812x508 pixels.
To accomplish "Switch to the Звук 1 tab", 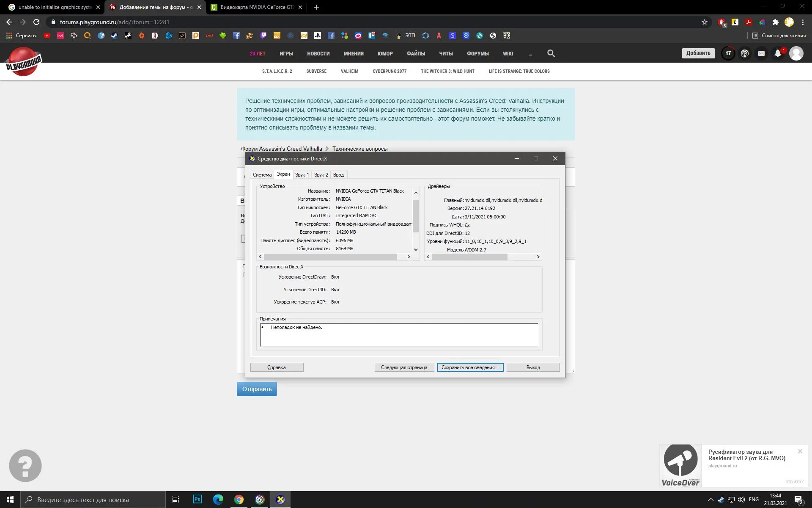I will coord(302,175).
